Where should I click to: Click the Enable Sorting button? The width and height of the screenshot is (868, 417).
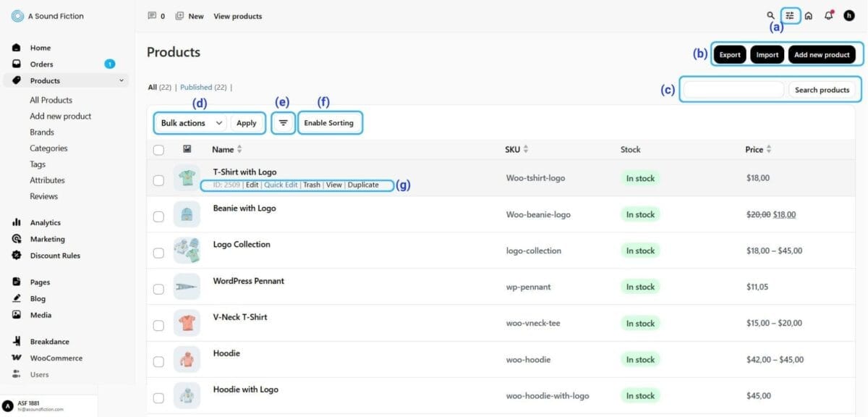click(329, 123)
